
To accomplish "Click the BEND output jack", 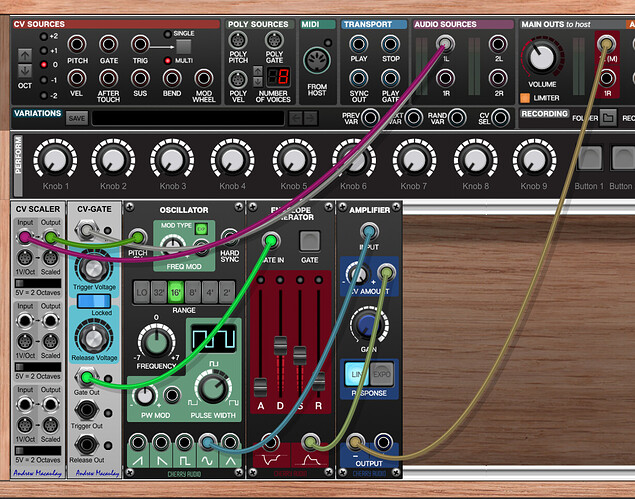I will (x=172, y=78).
